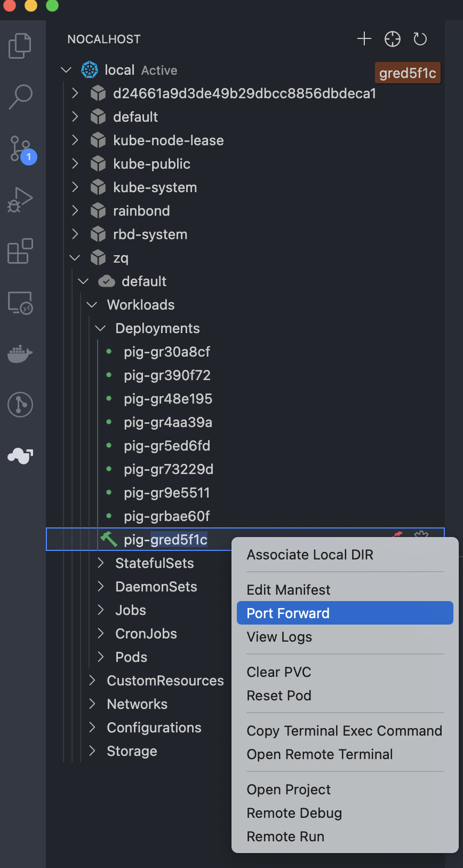Collapse the zq namespace node

(75, 258)
